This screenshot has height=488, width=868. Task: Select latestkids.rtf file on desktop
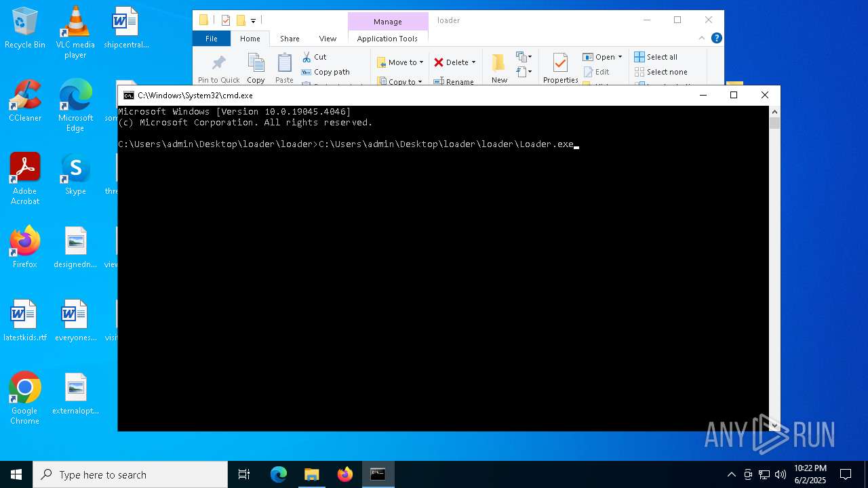(25, 321)
